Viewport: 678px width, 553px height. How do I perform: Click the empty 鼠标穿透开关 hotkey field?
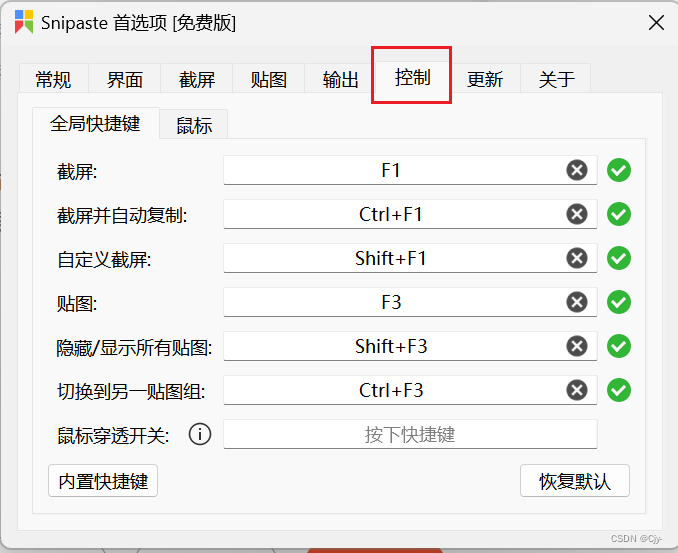pos(410,434)
